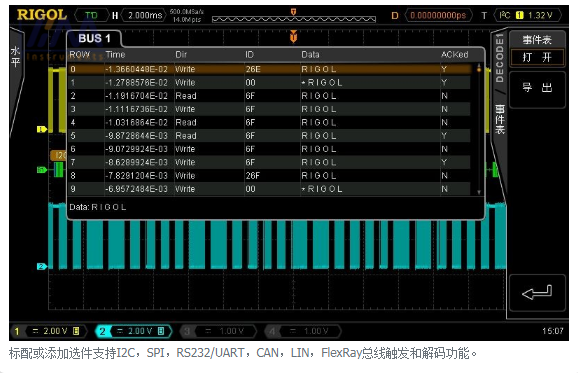Image resolution: width=578 pixels, height=373 pixels.
Task: Click channel 1 yellow ground marker
Action: [42, 129]
